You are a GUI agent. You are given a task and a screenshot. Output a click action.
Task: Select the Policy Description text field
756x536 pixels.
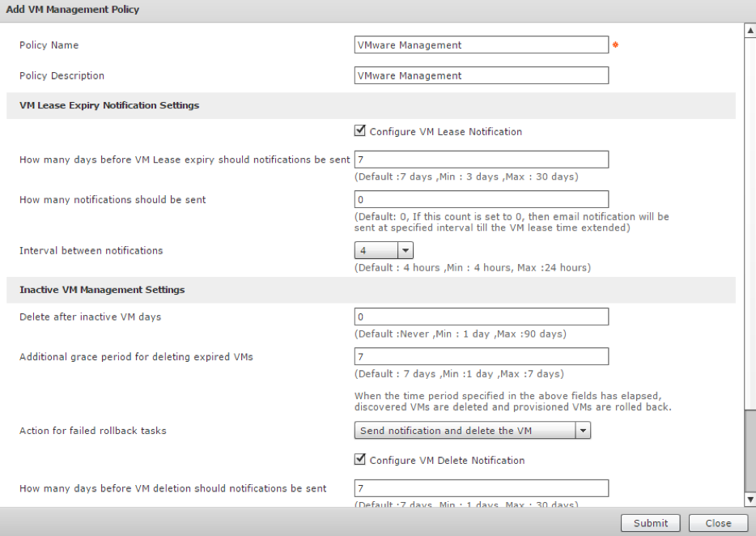482,75
